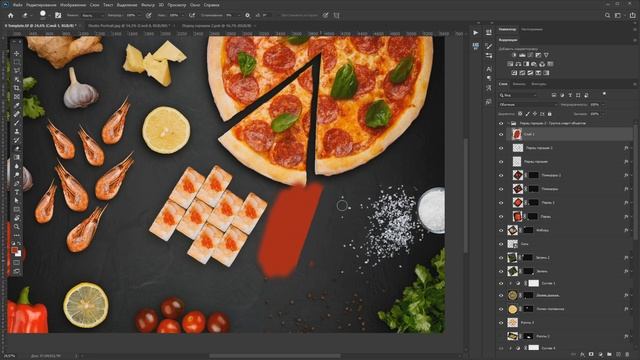This screenshot has height=360, width=640.
Task: Open the Фильтр menu
Action: pyautogui.click(x=148, y=5)
